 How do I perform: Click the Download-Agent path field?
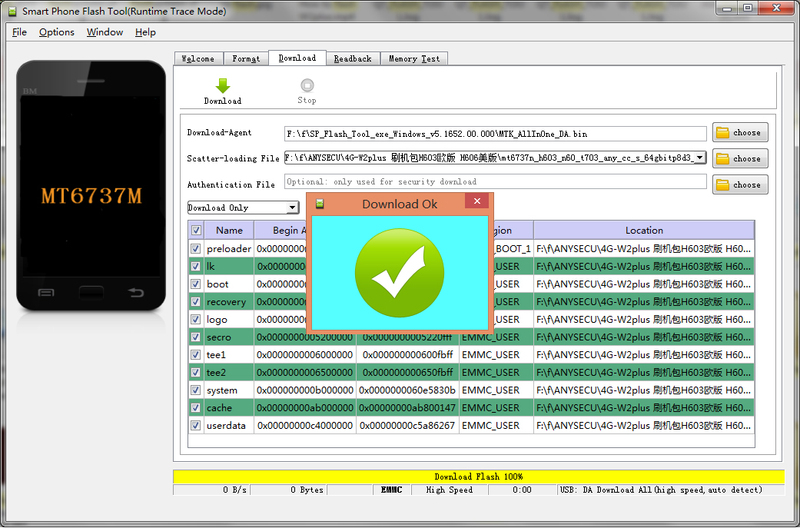coord(495,134)
